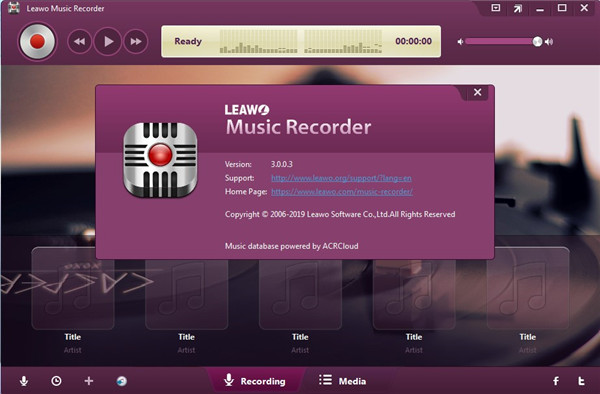Open the Leawo support link
Screen dimensions: 600x394
click(x=341, y=178)
